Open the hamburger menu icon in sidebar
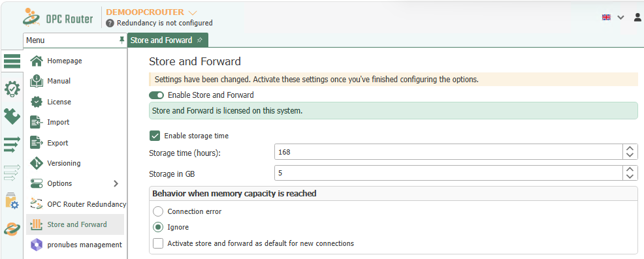The height and width of the screenshot is (259, 644). 12,61
